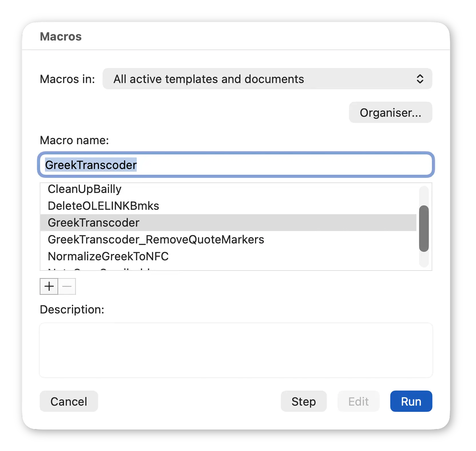Viewport: 476px width, 451px height.
Task: Pick the NormalizeGreekToNFC macro
Action: tap(108, 257)
